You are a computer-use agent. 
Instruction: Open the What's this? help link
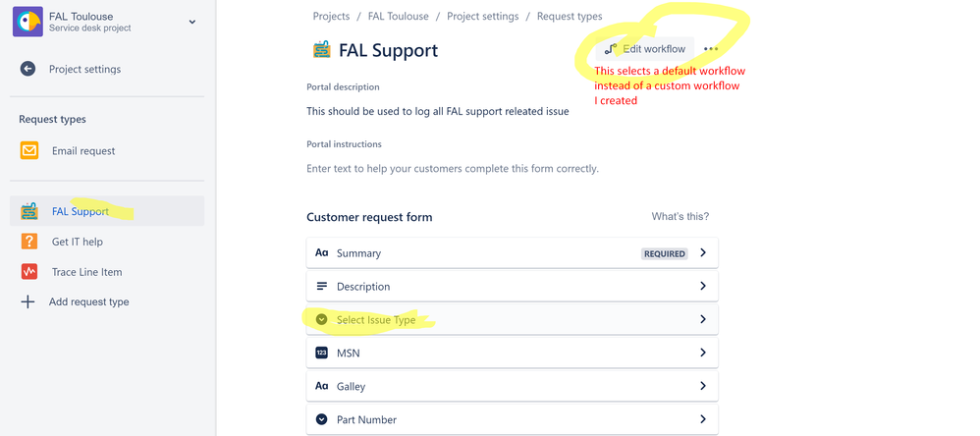[x=680, y=217]
